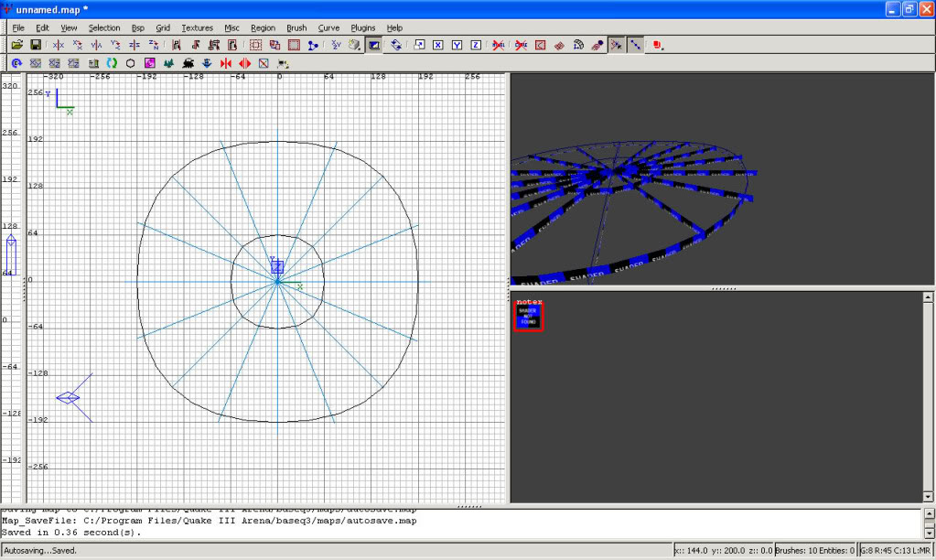Click the hexagon polygon icon in second toolbar
936x560 pixels.
(x=131, y=63)
